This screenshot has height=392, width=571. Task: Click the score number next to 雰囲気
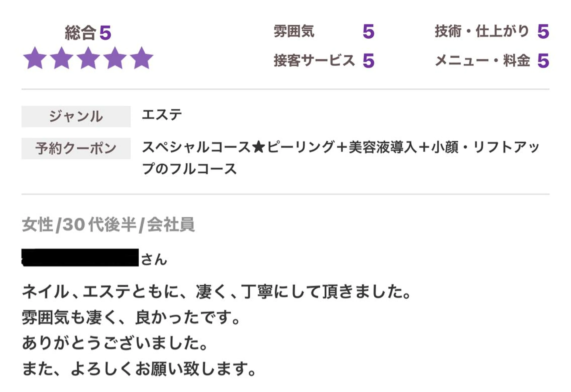tap(368, 31)
